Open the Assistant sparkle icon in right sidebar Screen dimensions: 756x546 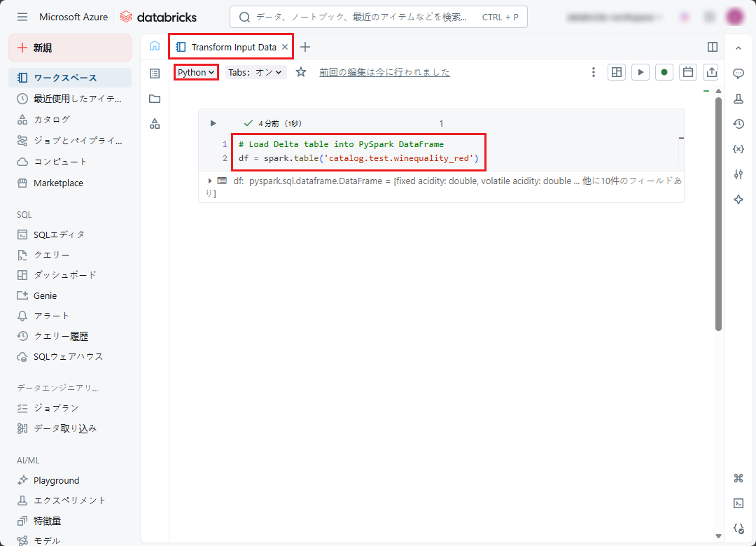coord(738,199)
